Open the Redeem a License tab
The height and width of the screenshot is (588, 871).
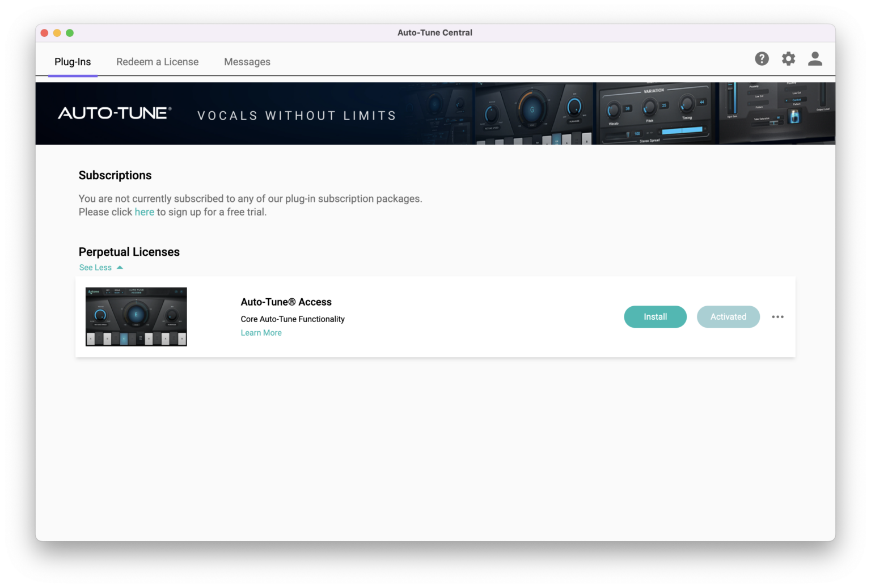[x=157, y=62]
